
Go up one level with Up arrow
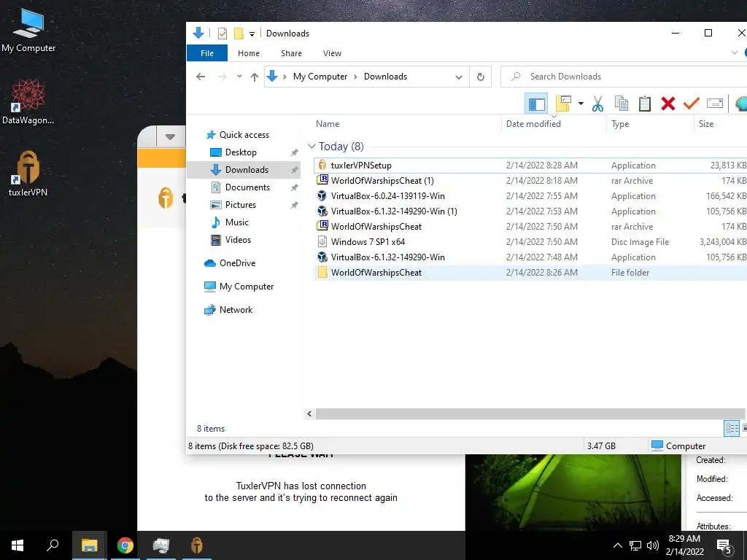pos(255,77)
